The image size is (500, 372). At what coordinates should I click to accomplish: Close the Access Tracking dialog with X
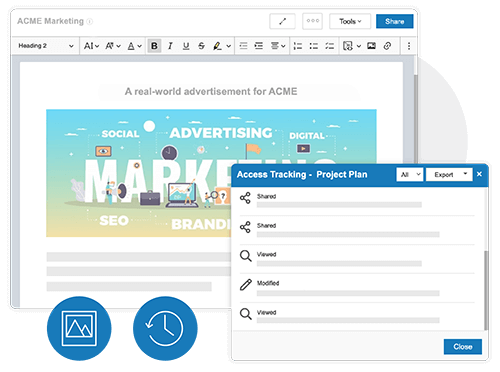click(479, 174)
